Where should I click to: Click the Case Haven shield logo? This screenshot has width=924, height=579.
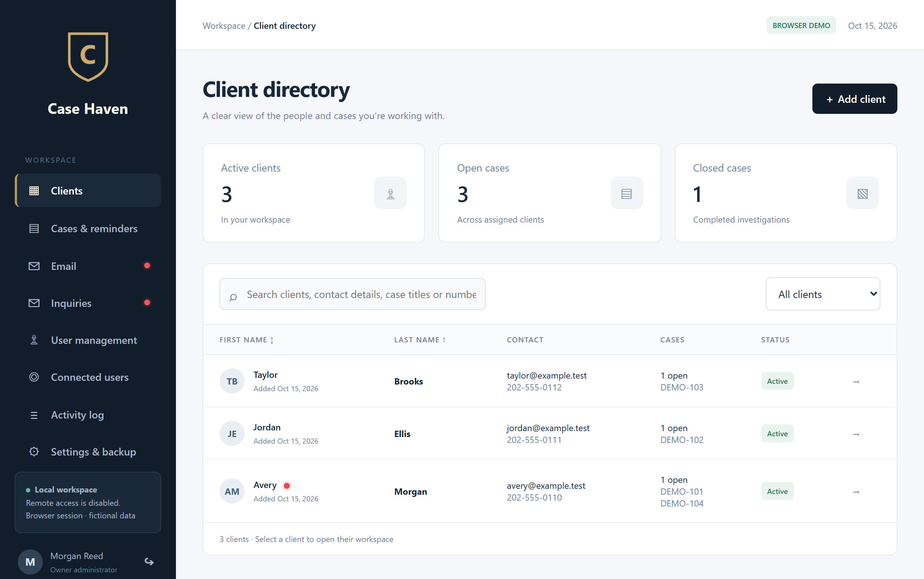(x=88, y=57)
